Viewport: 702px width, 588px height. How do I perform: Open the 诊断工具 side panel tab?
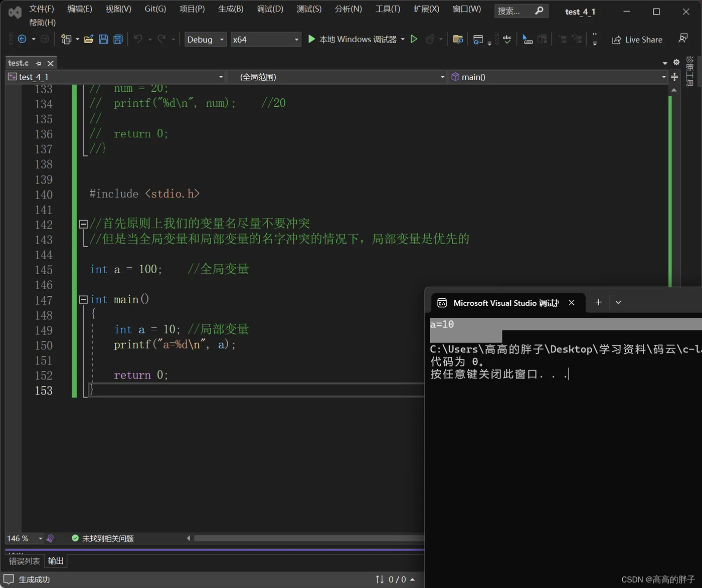690,71
